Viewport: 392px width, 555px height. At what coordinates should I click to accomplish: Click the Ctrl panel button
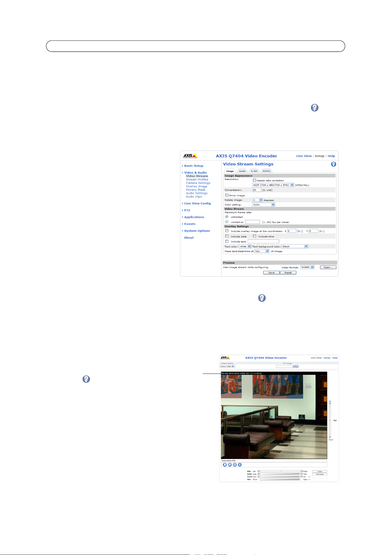coord(320,474)
